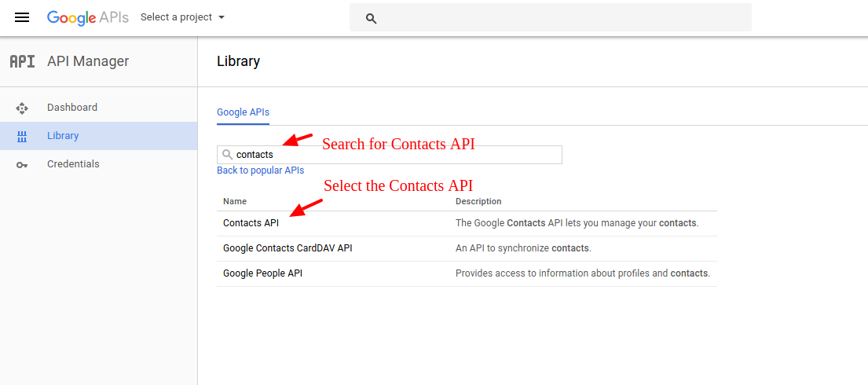Select Library in the sidebar

[63, 136]
